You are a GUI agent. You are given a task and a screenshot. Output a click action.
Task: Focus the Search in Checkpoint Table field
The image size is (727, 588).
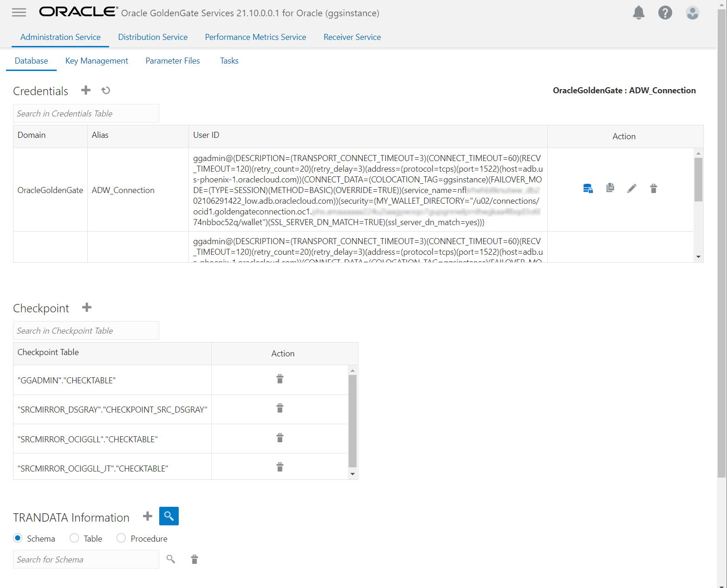click(86, 330)
